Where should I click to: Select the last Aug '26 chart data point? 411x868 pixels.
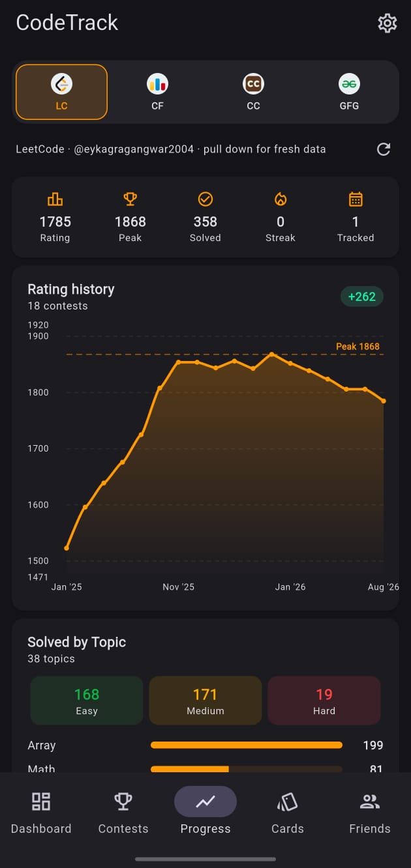(x=384, y=401)
